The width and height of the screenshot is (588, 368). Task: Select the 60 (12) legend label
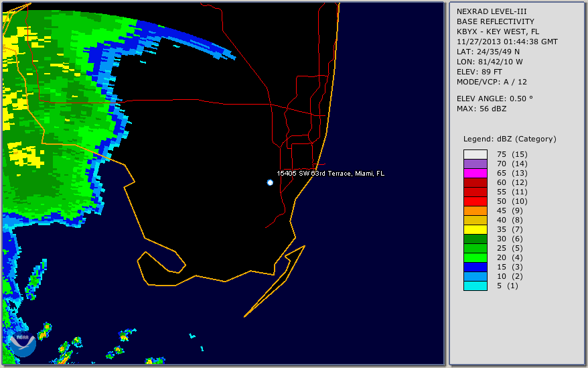tap(512, 182)
